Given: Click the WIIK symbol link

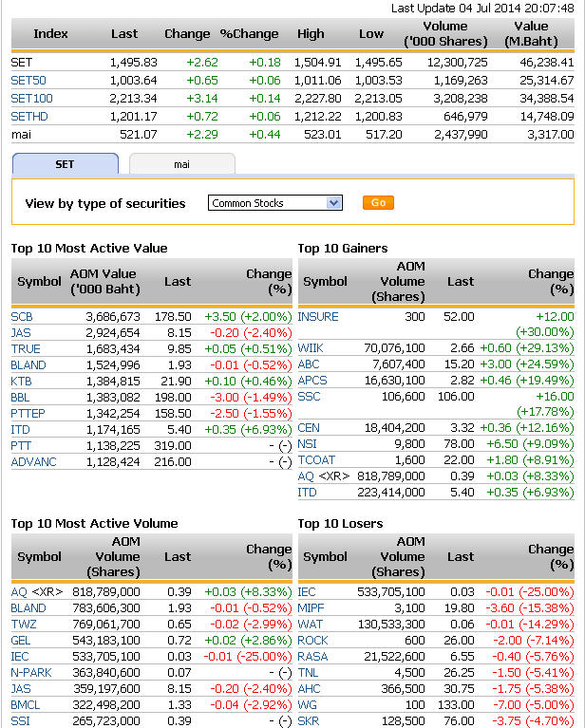Looking at the screenshot, I should [x=311, y=348].
